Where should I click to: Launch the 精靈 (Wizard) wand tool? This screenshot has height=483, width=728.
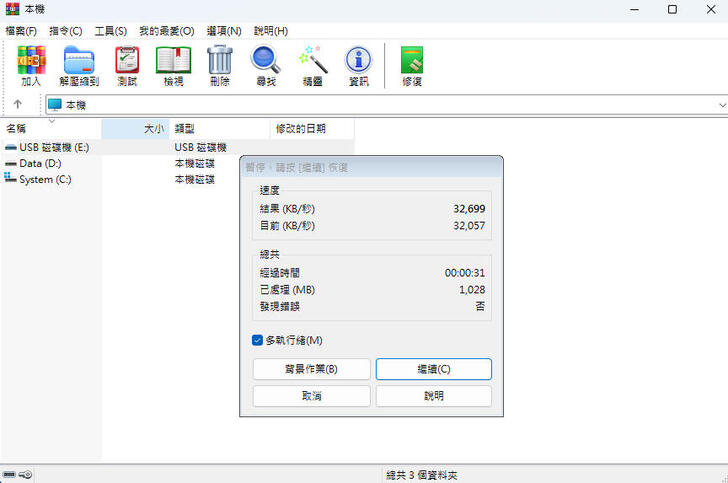[312, 65]
